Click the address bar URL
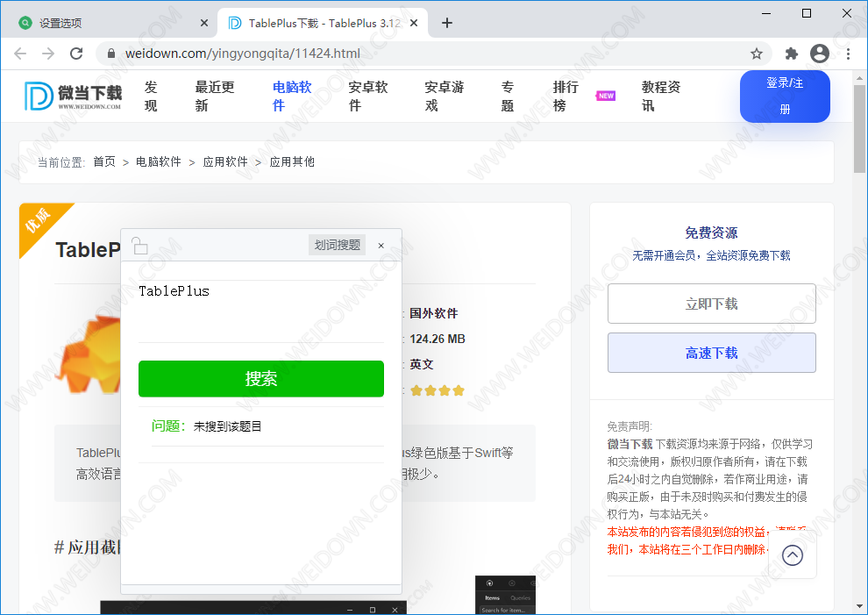868x615 pixels. coord(243,54)
